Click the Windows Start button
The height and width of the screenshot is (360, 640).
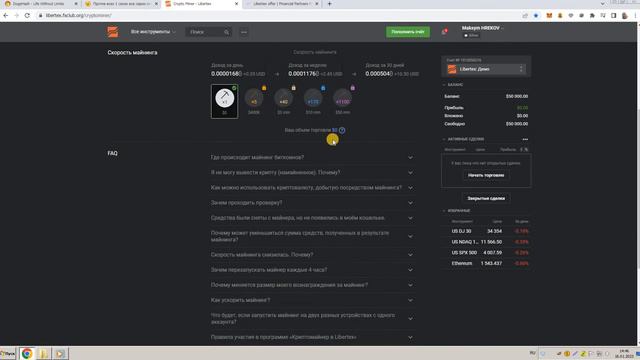8,353
